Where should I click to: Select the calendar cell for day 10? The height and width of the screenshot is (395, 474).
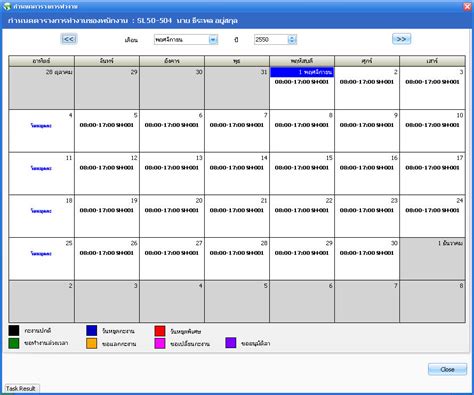[432, 131]
